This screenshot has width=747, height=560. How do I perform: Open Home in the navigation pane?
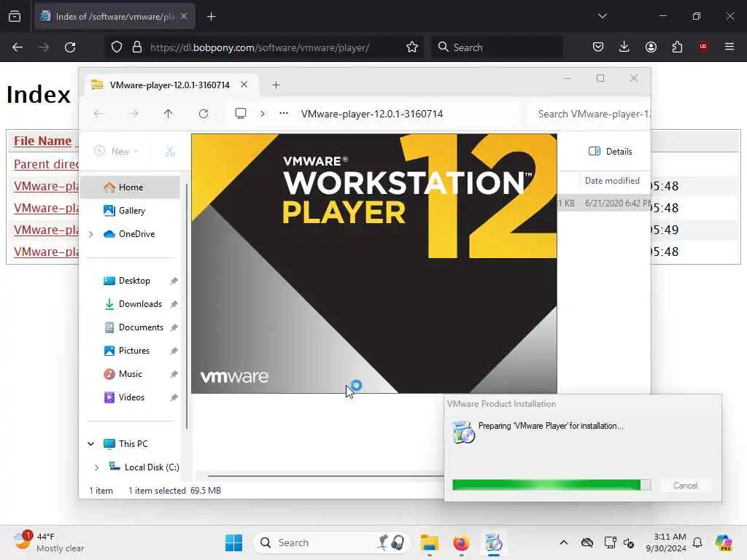(x=131, y=187)
